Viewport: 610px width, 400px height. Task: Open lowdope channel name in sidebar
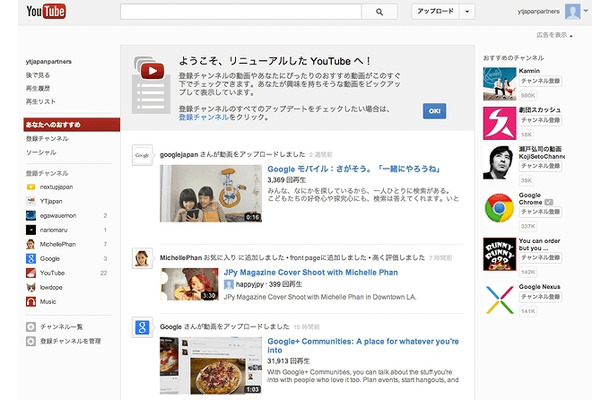(51, 288)
